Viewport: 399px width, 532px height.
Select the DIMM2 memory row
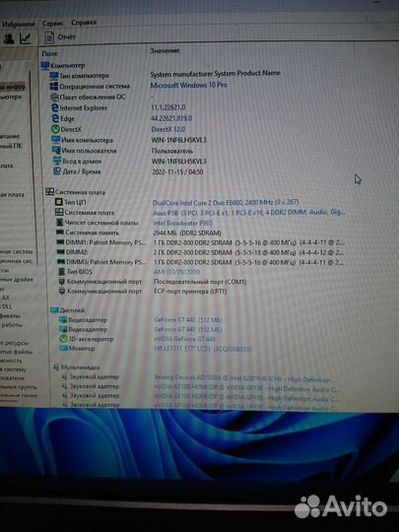200,252
